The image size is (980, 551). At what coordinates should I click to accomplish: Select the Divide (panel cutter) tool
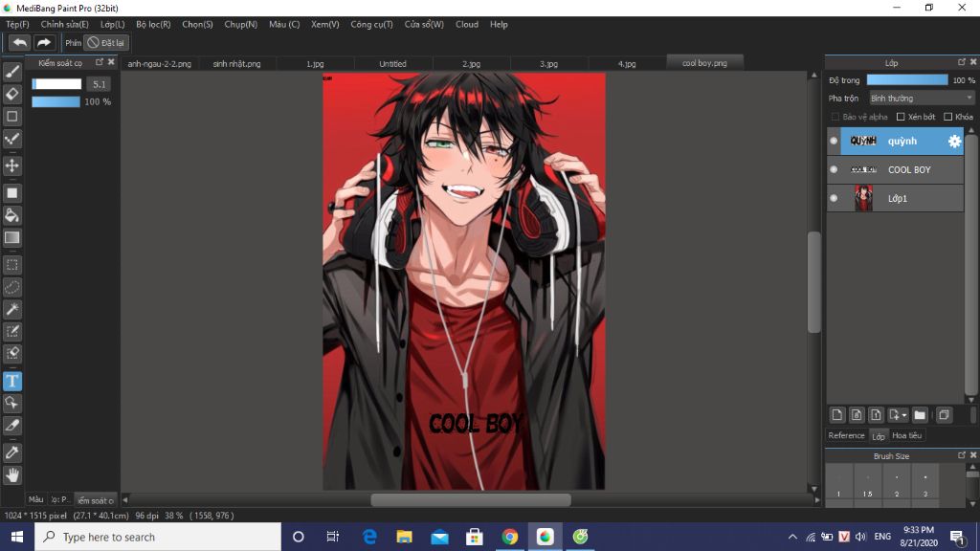point(11,426)
